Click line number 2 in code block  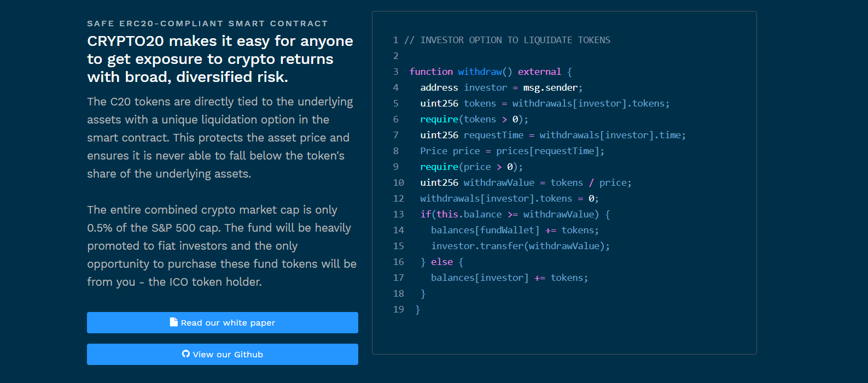[x=395, y=56]
